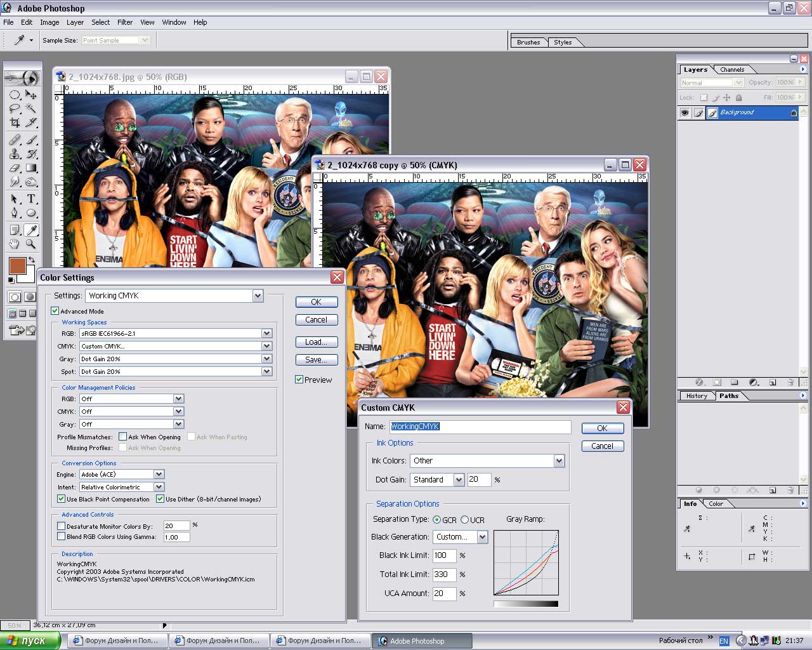Select the Lasso tool

(x=15, y=109)
